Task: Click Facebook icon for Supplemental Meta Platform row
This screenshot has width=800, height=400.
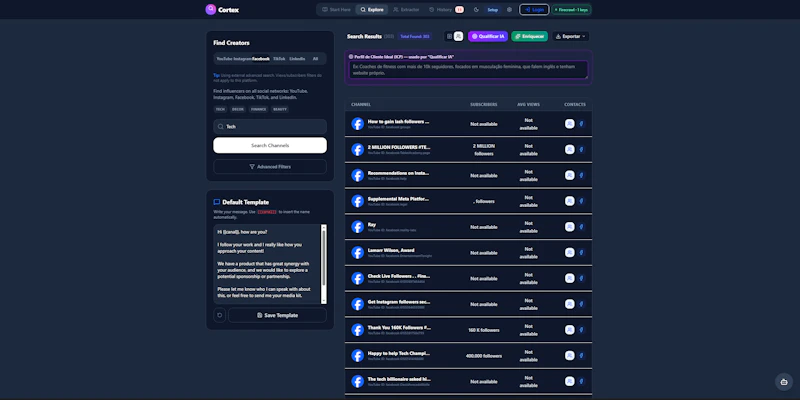Action: pos(358,201)
